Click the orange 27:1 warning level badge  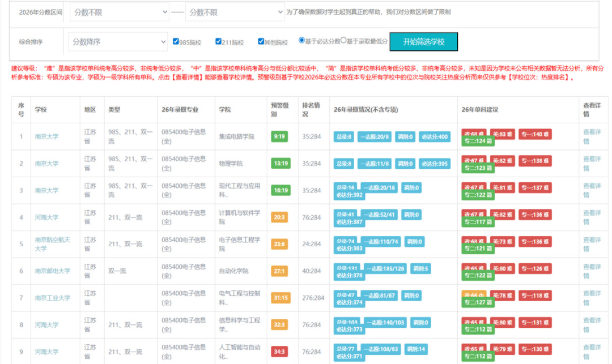pos(279,271)
